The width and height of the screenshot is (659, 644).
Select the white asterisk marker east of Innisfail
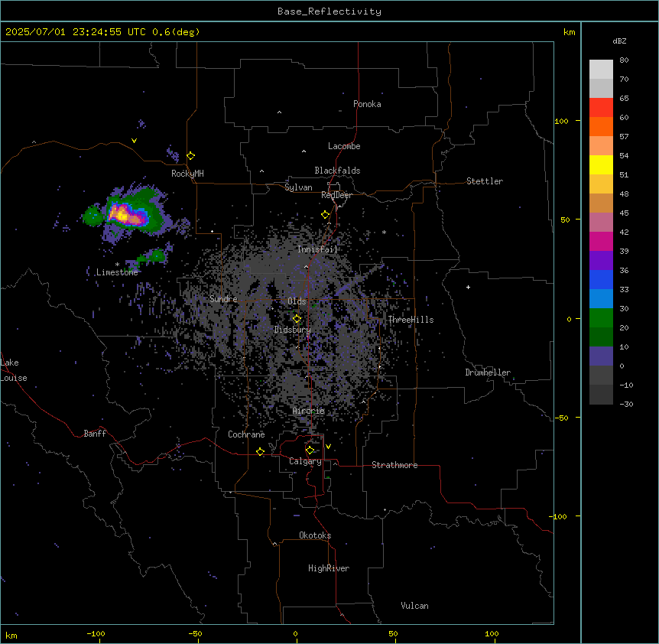tap(384, 232)
